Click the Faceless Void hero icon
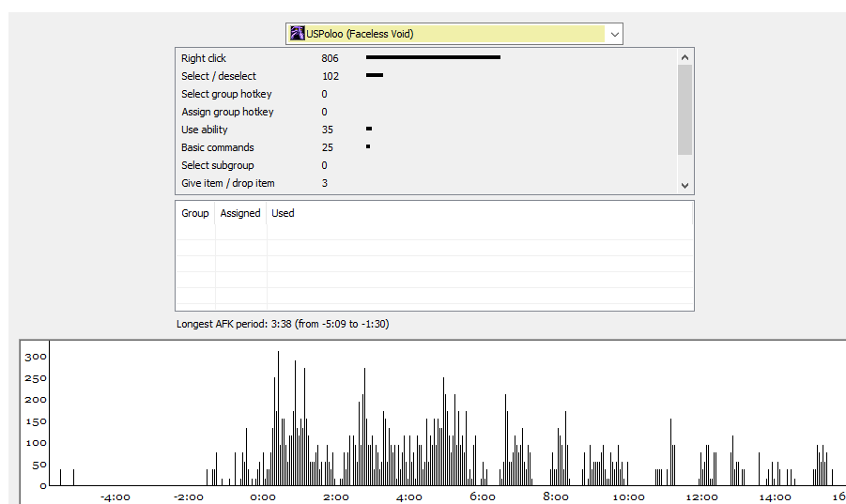The image size is (846, 504). 298,34
